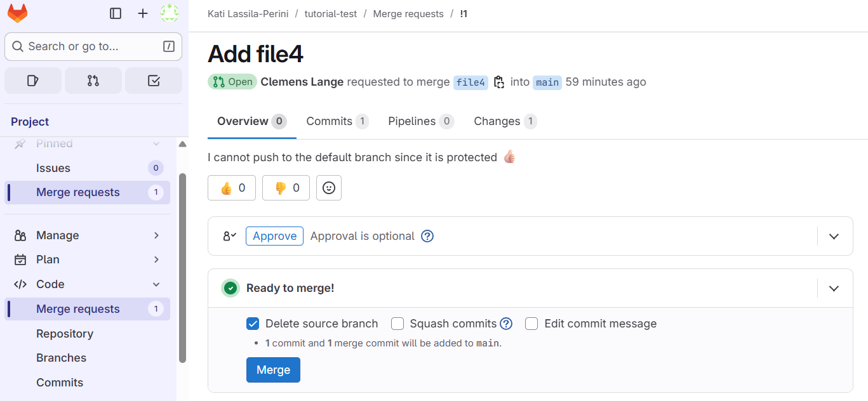This screenshot has width=868, height=401.
Task: Click the Approve button
Action: (274, 236)
